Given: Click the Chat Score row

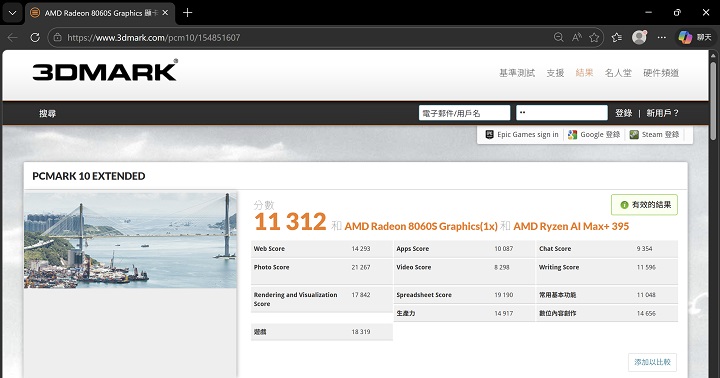Looking at the screenshot, I should [607, 249].
